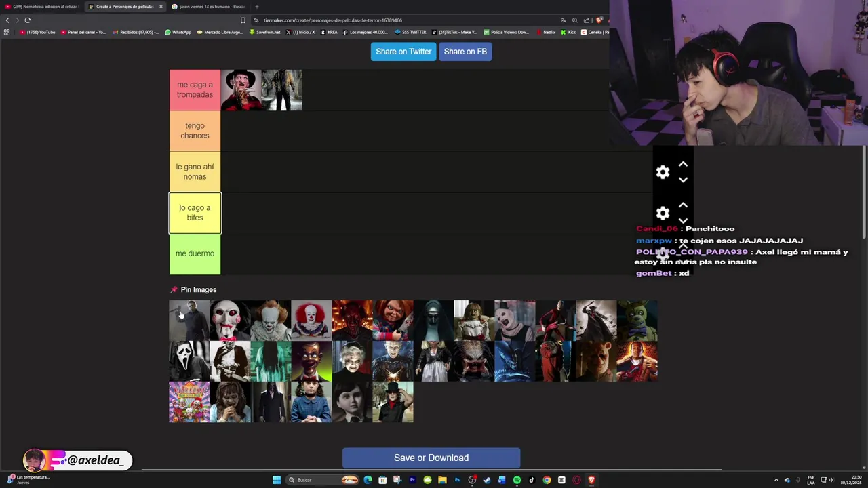Click the Save or Download button

pyautogui.click(x=431, y=457)
